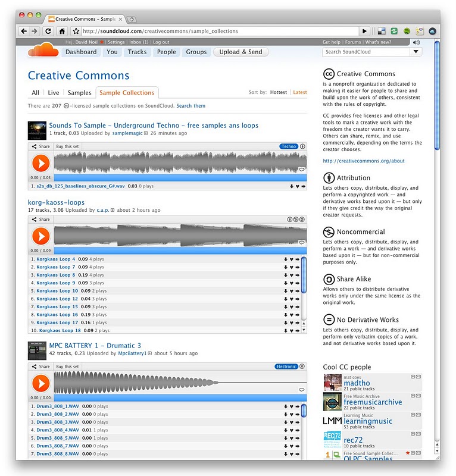Select the Sample Collections tab

click(x=127, y=93)
